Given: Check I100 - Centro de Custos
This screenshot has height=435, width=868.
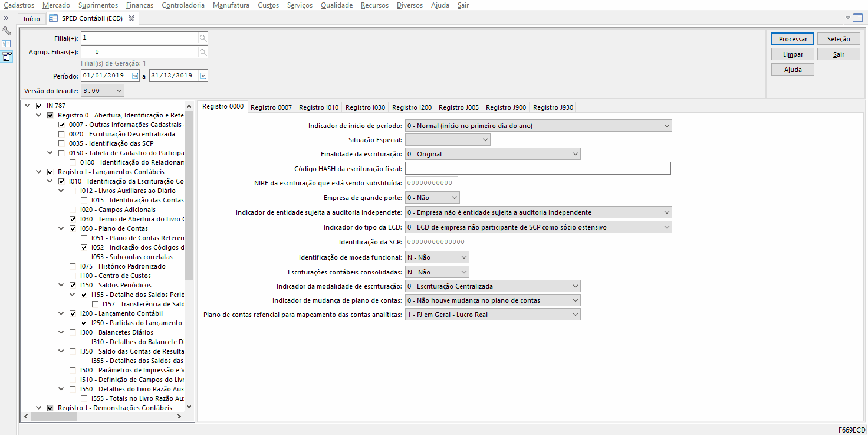Looking at the screenshot, I should [73, 276].
